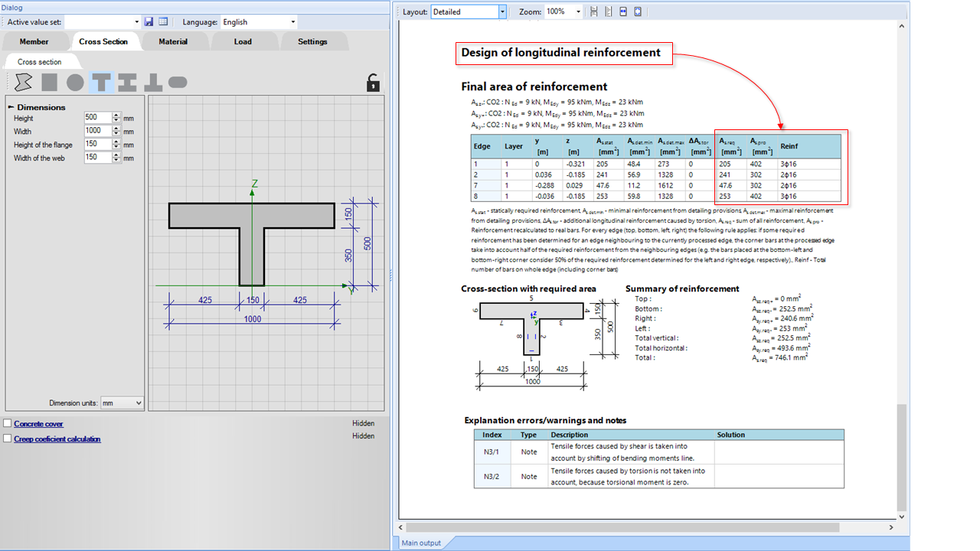Click the Height value field
The height and width of the screenshot is (551, 980).
(98, 118)
